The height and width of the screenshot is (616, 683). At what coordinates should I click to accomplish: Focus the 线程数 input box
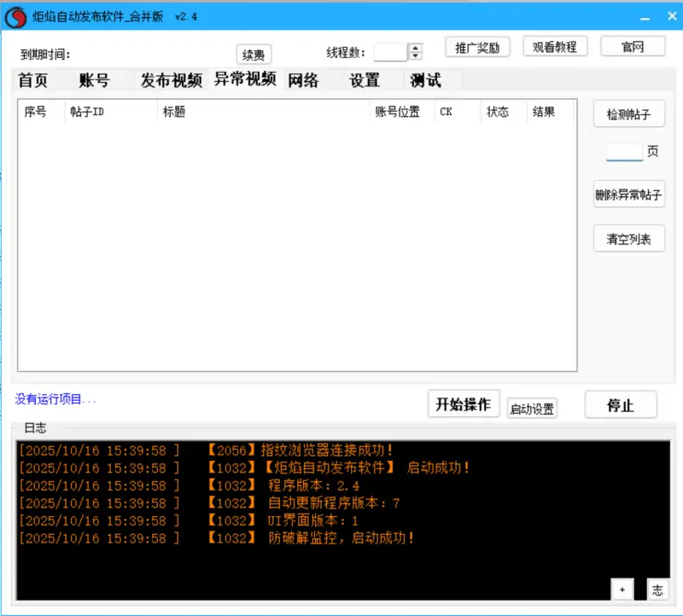[x=390, y=53]
